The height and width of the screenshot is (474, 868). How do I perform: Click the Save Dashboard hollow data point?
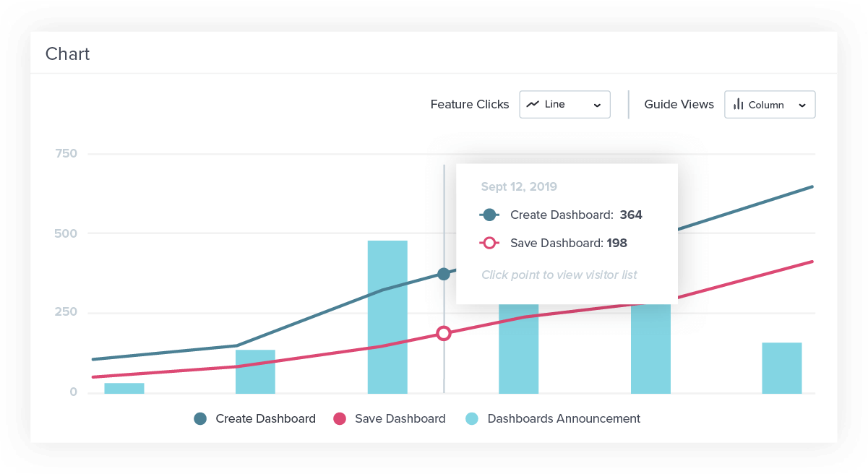pos(444,333)
